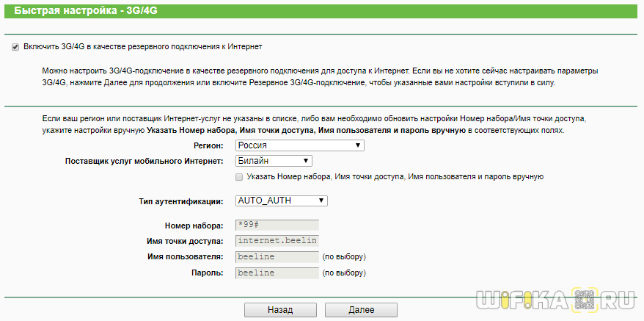Click the Тип аутентификации: label
The height and width of the screenshot is (321, 644).
[x=180, y=201]
